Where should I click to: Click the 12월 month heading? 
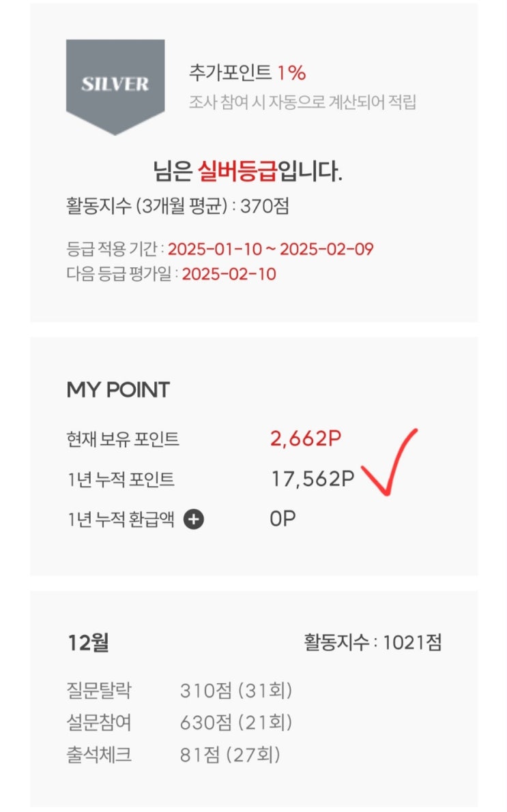click(88, 643)
